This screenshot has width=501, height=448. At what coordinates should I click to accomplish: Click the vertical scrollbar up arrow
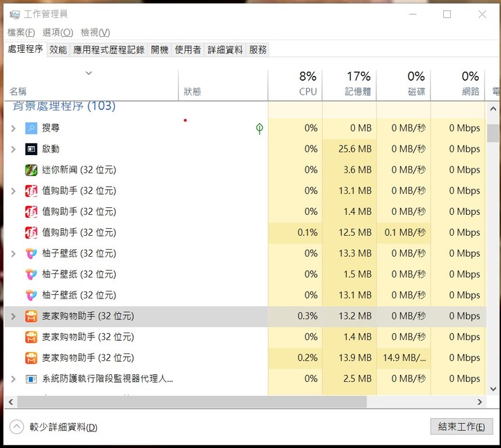point(493,109)
